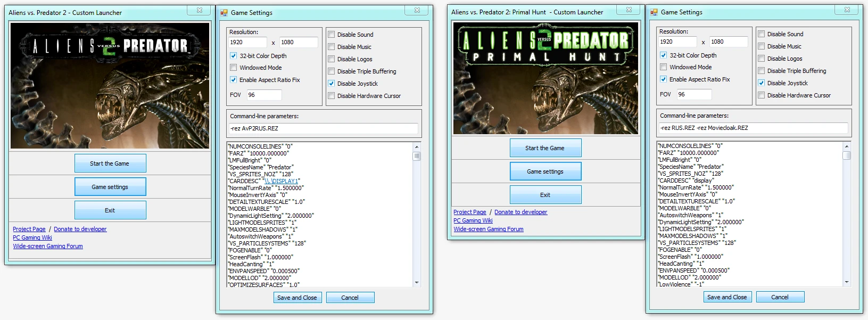Open Donate to developer link in Primal Hunt launcher
868x320 pixels.
click(520, 212)
